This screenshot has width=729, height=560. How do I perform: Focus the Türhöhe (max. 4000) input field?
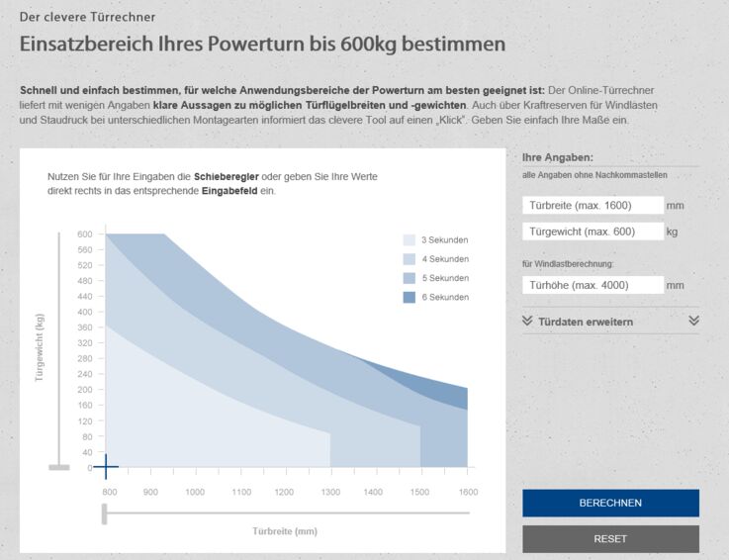[592, 285]
